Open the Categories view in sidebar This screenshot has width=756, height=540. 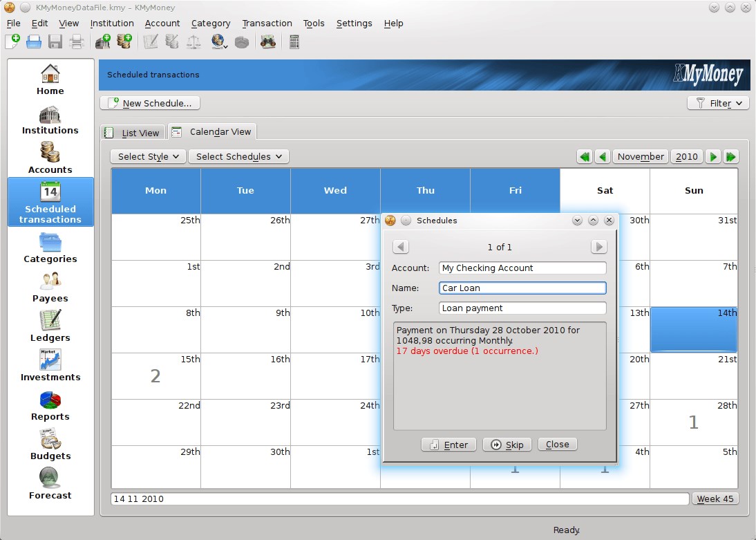(x=50, y=248)
